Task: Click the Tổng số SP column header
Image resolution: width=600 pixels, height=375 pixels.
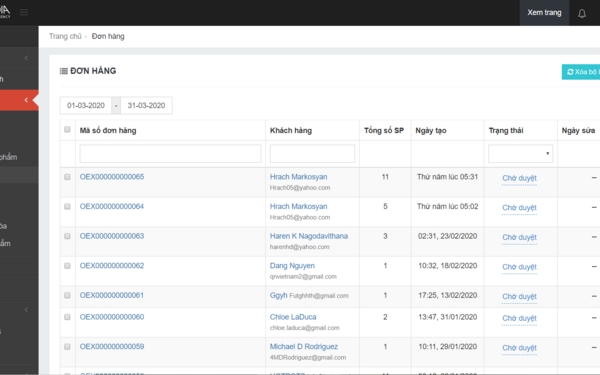Action: pos(384,130)
